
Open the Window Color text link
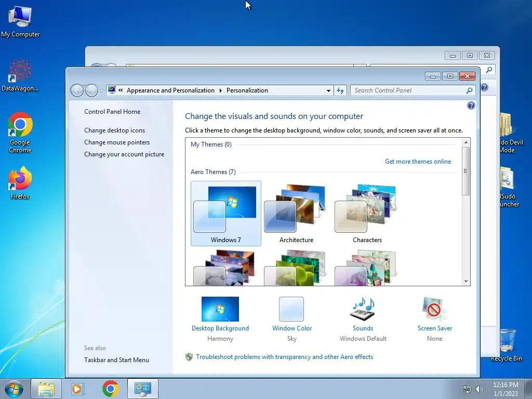coord(292,328)
